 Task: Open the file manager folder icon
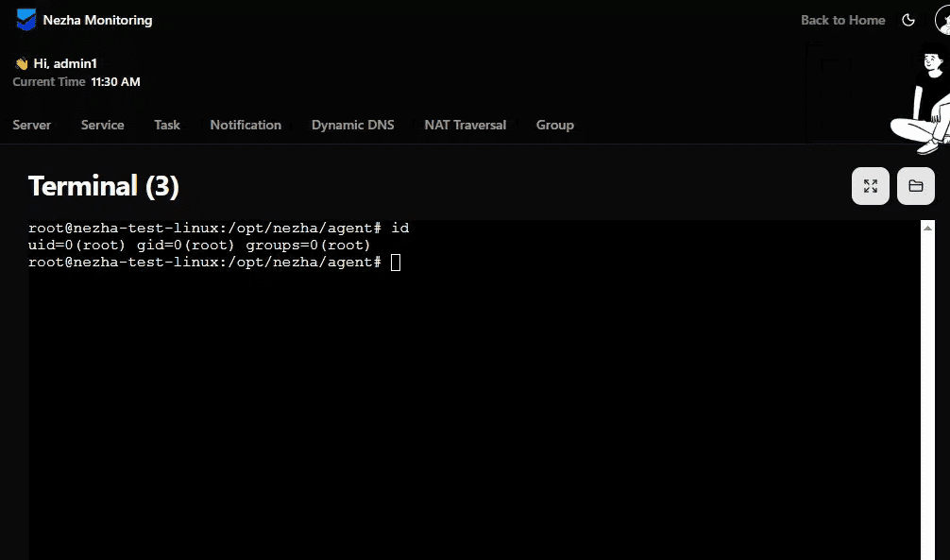tap(915, 186)
